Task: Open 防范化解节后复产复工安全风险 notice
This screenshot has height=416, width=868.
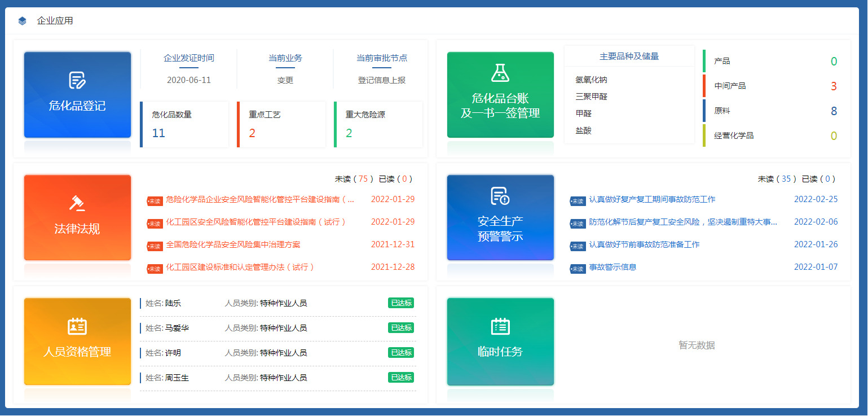Action: (x=683, y=222)
